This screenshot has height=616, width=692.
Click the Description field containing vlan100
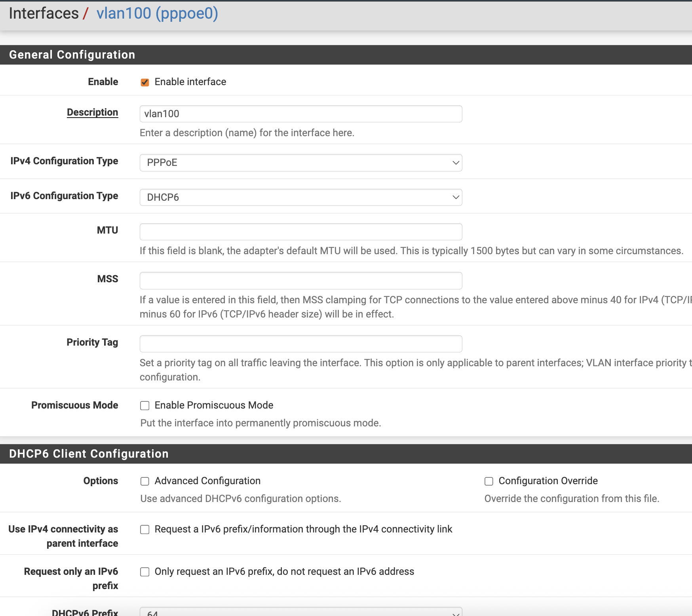point(301,114)
